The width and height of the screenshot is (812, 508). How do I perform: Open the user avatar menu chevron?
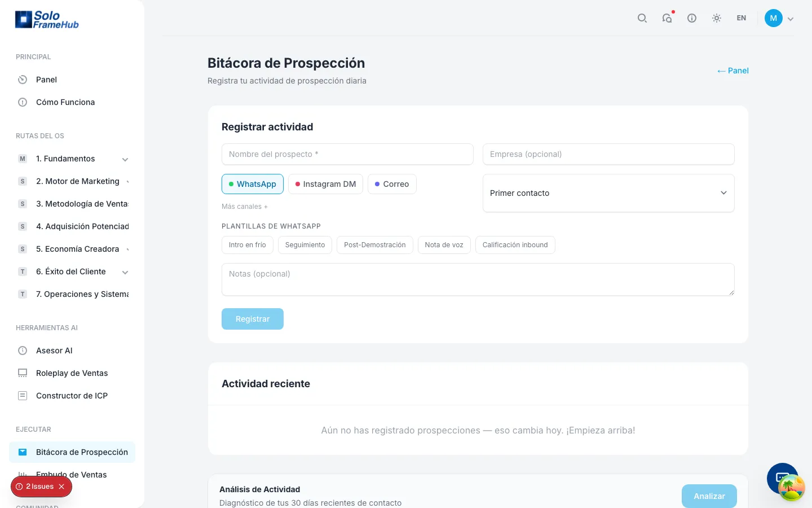[x=791, y=19]
